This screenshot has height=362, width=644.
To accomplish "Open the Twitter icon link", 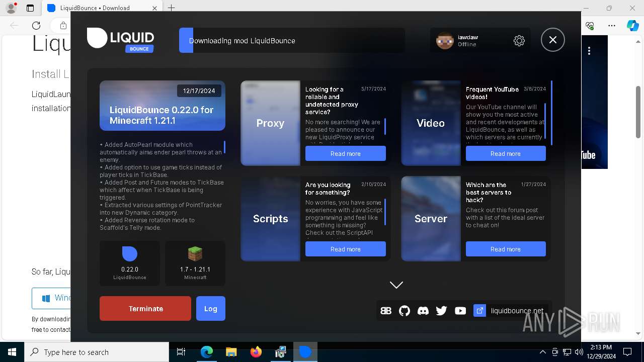I will coord(442,311).
